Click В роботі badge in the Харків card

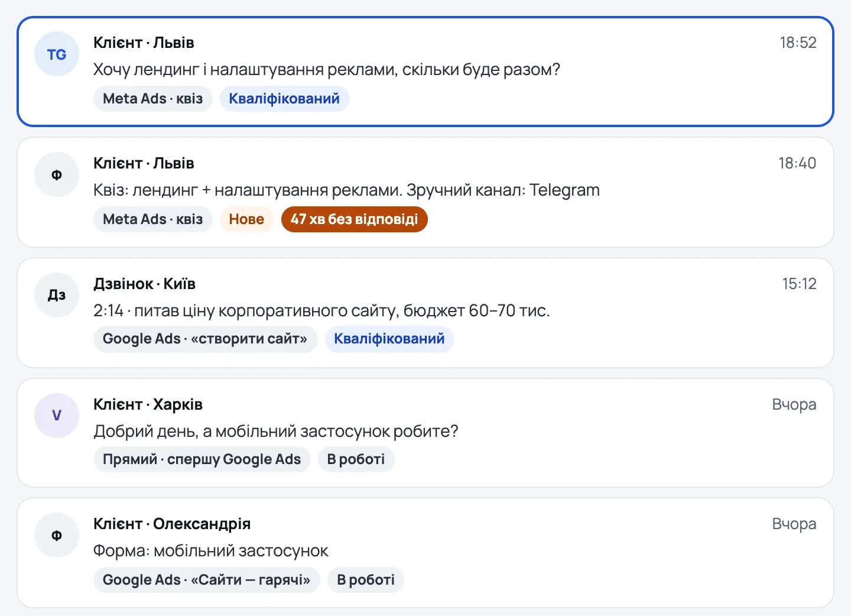tap(356, 459)
